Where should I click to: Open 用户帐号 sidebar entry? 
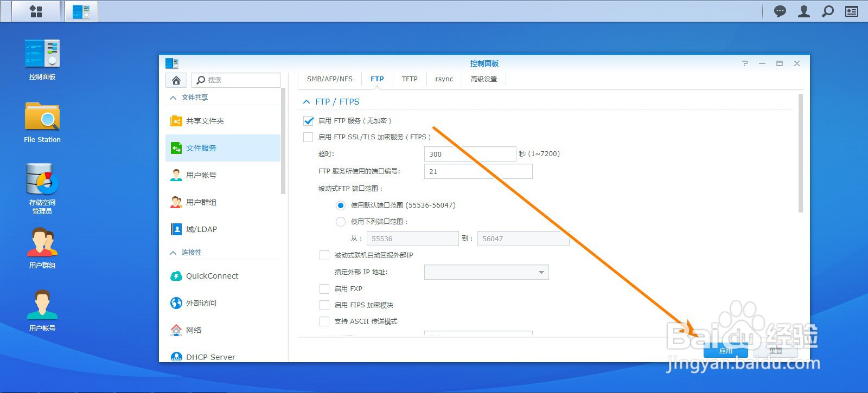(x=223, y=175)
